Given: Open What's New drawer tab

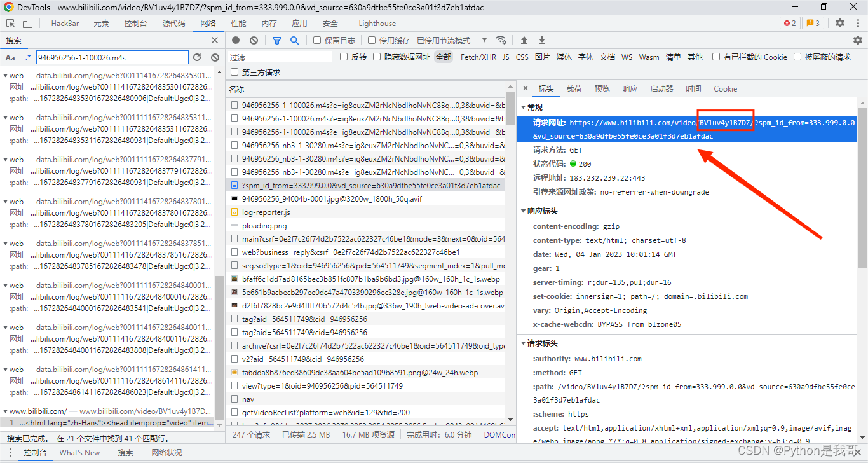Looking at the screenshot, I should 79,453.
